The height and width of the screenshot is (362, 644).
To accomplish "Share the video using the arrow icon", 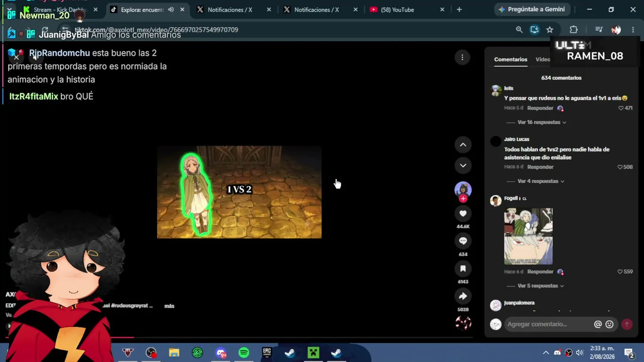I will (x=463, y=296).
